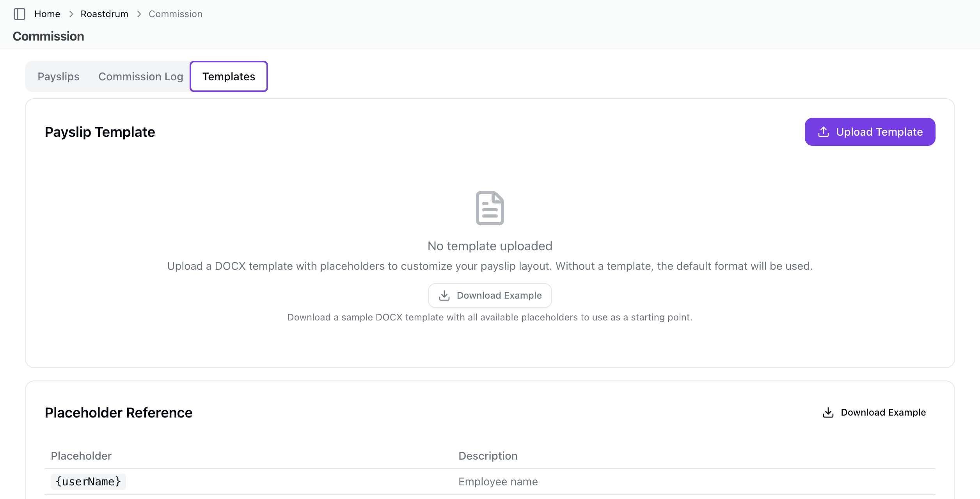Select the Templates tab
This screenshot has height=499, width=980.
click(229, 76)
